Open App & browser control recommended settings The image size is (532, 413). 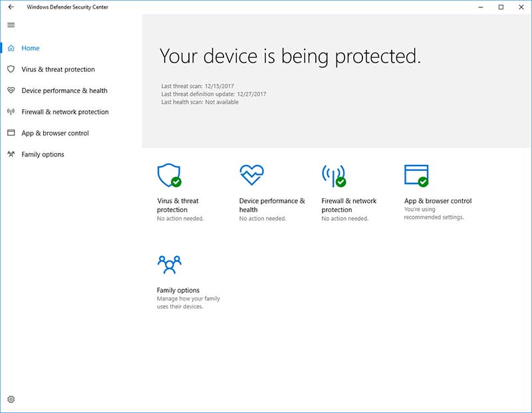click(437, 200)
